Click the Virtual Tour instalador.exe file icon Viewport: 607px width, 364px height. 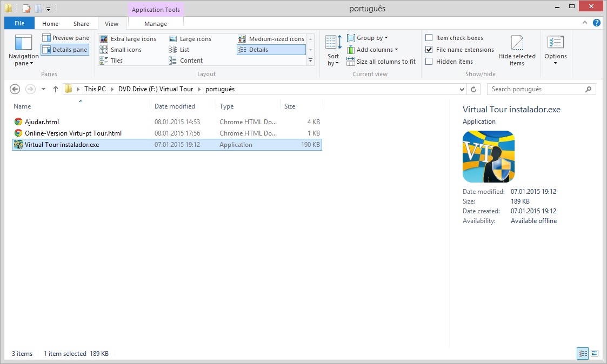pos(18,145)
